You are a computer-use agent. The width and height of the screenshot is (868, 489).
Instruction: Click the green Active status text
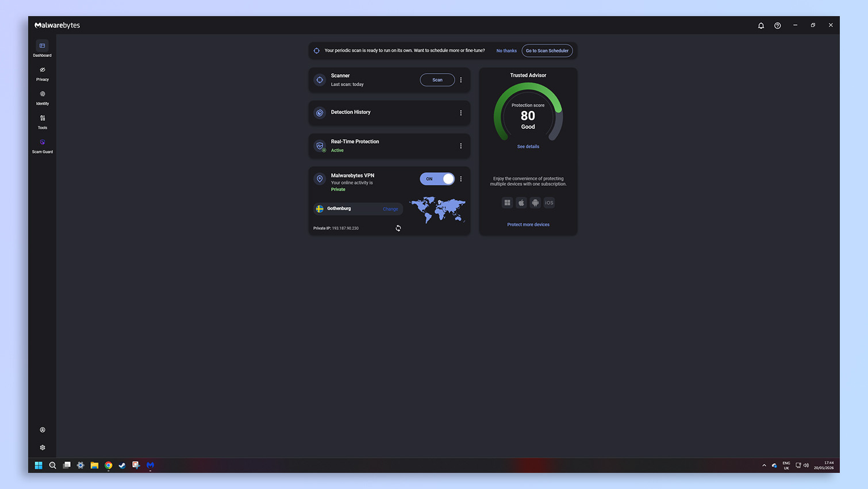337,151
